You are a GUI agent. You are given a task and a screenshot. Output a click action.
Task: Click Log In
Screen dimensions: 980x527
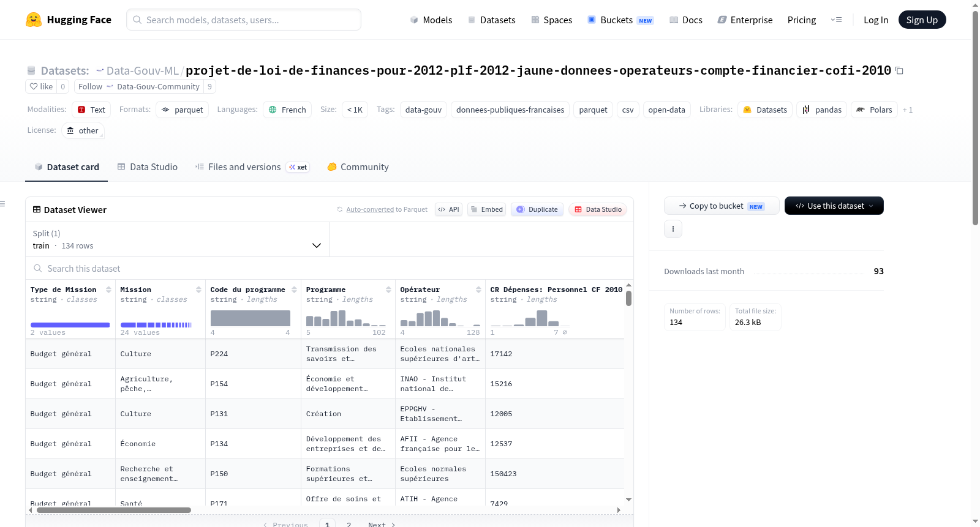[x=876, y=20]
